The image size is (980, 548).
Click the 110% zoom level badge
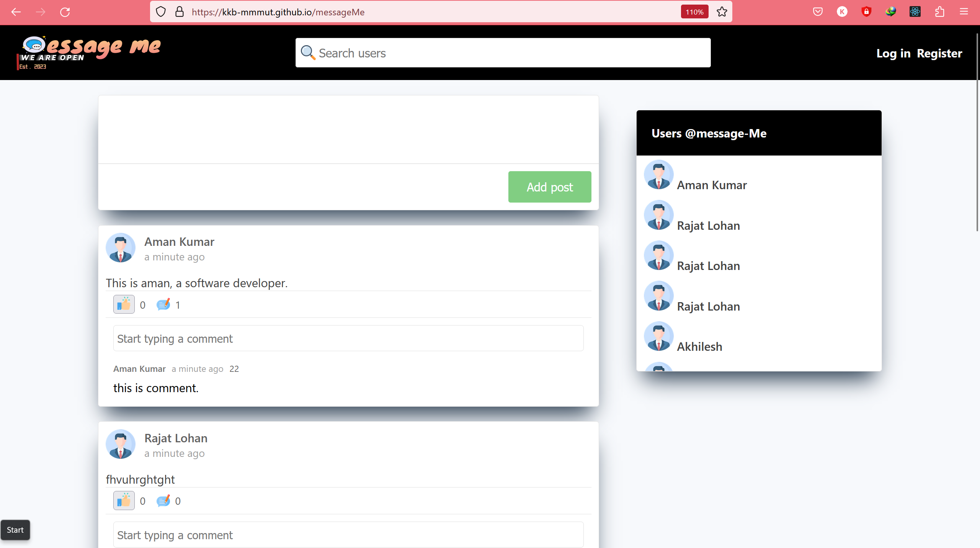(694, 12)
